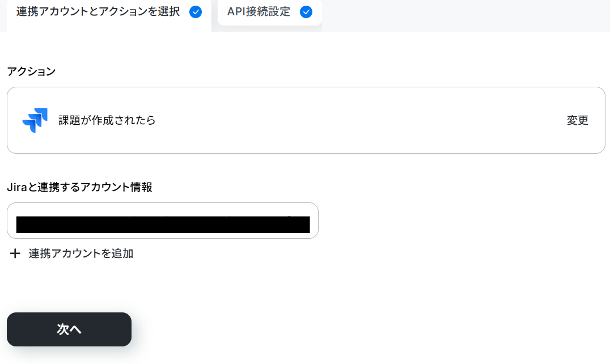Image resolution: width=610 pixels, height=364 pixels.
Task: Select the 課題が作成されたら action text
Action: pos(107,120)
